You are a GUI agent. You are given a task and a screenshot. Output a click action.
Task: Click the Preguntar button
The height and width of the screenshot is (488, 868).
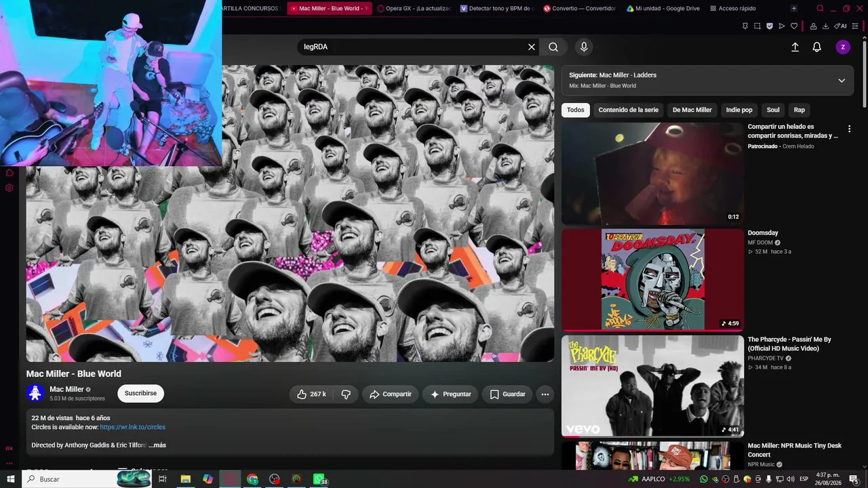tap(450, 394)
